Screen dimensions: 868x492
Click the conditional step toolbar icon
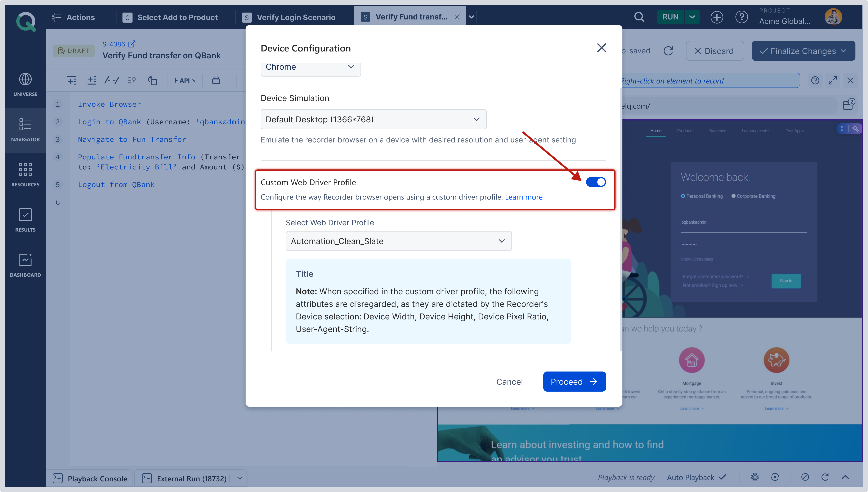[131, 80]
